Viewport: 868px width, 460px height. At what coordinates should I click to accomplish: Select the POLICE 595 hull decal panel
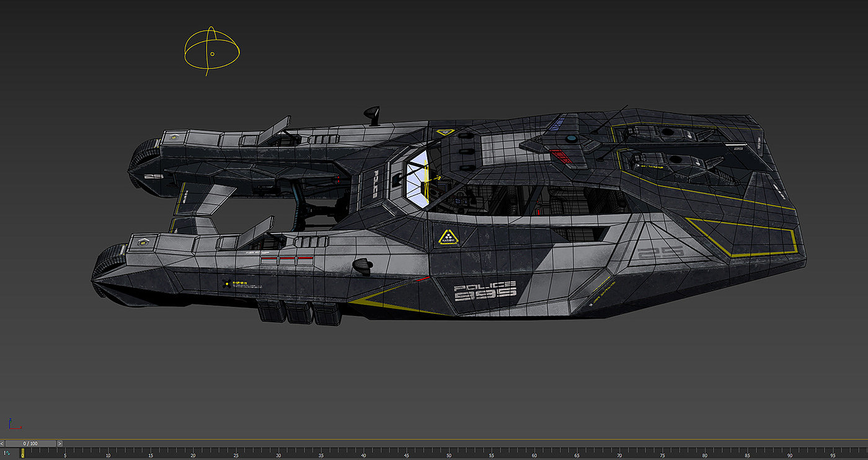[485, 290]
